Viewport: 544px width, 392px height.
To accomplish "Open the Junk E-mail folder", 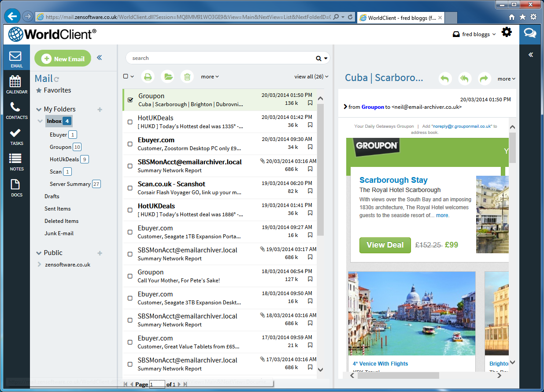I will coord(59,233).
